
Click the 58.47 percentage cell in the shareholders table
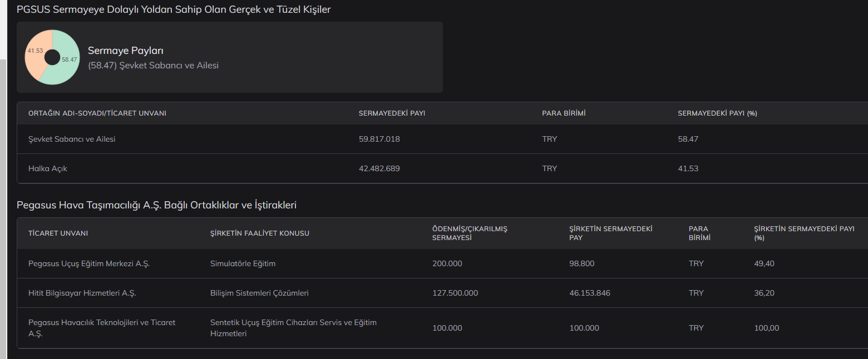point(688,139)
